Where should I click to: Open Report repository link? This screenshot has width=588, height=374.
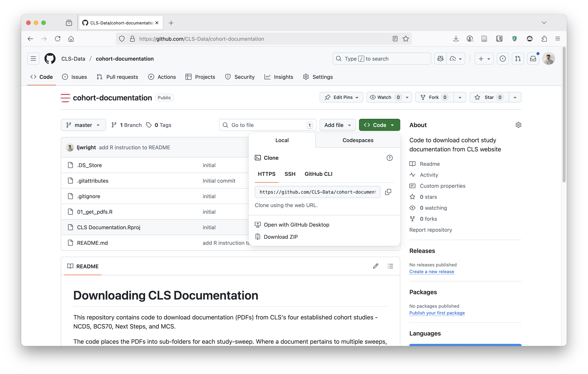[x=431, y=230]
